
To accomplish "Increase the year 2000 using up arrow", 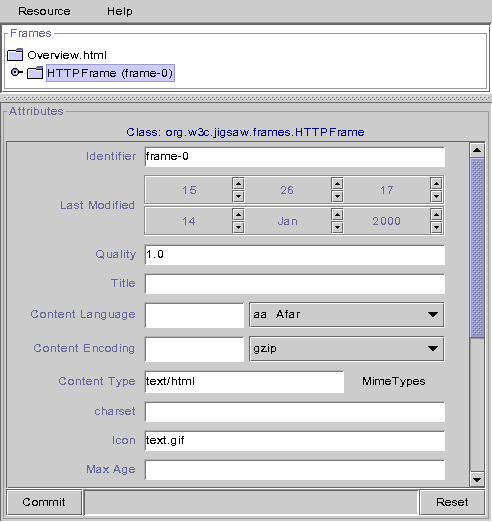I will coord(436,214).
